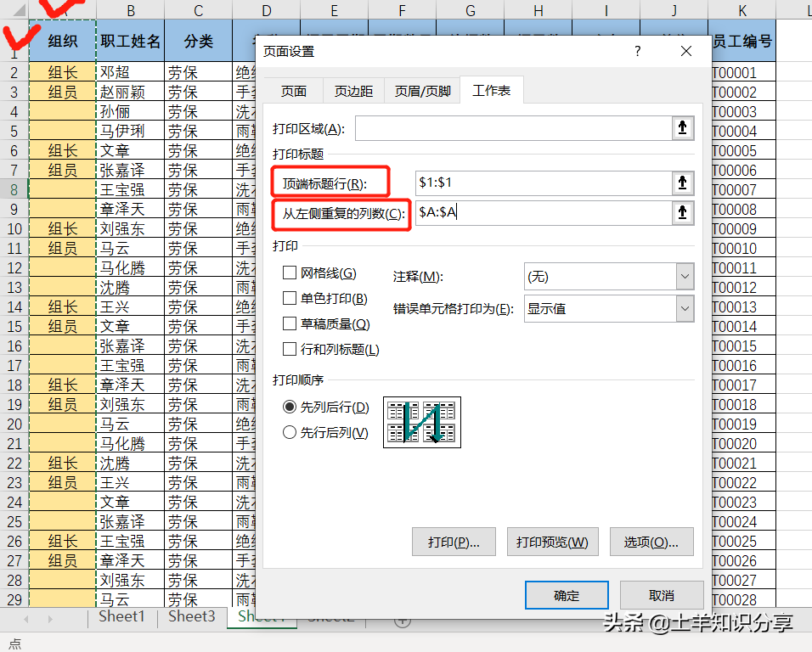Collapse dialog for top title rows selection

pyautogui.click(x=683, y=183)
